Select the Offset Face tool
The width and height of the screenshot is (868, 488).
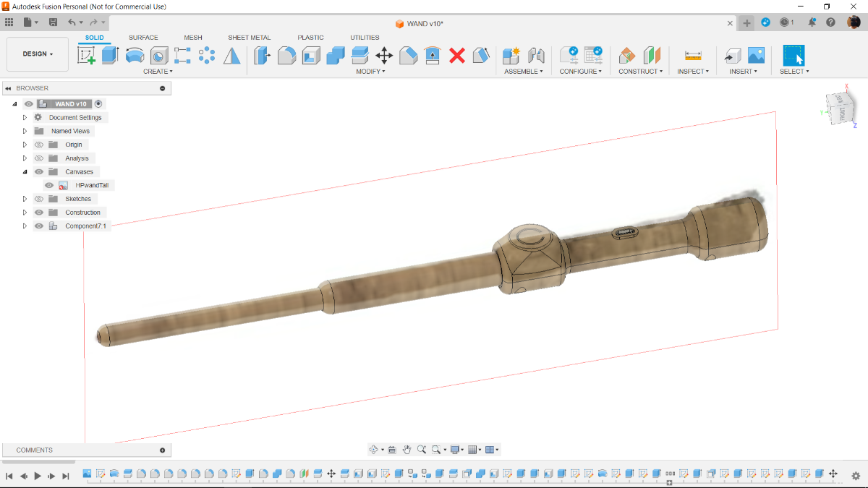359,56
